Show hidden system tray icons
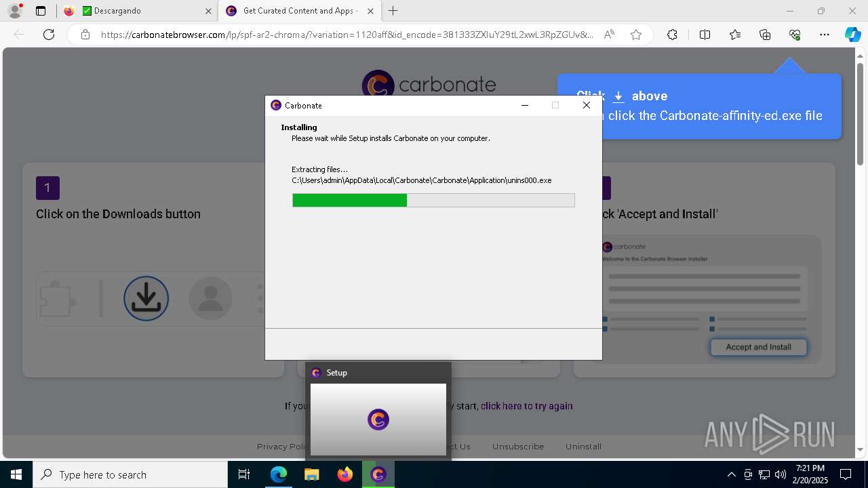Image resolution: width=868 pixels, height=488 pixels. 731,474
